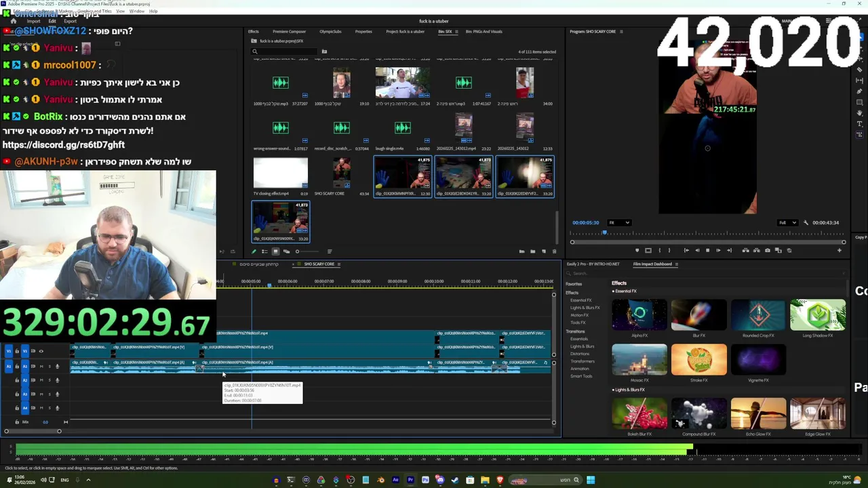Image resolution: width=868 pixels, height=488 pixels.
Task: Click the pencil writable icon in bin
Action: point(254,251)
